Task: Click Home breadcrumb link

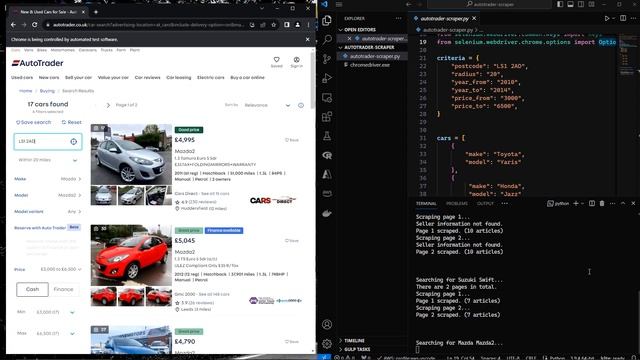Action: coord(25,91)
